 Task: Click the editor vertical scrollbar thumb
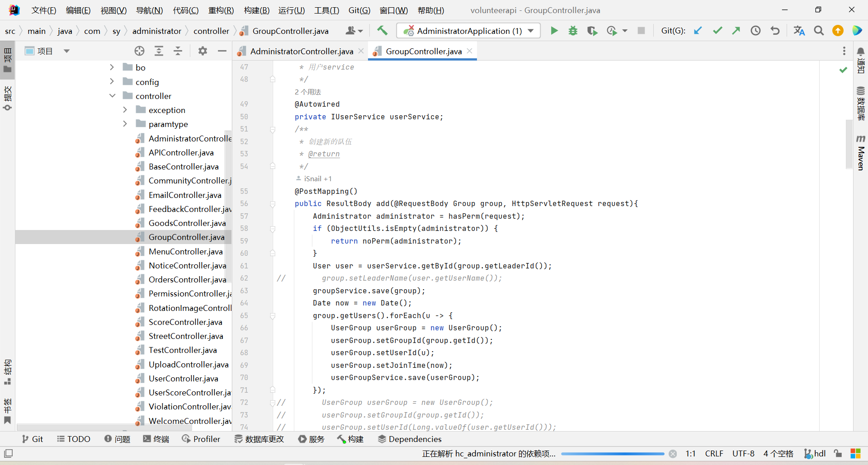pyautogui.click(x=849, y=144)
